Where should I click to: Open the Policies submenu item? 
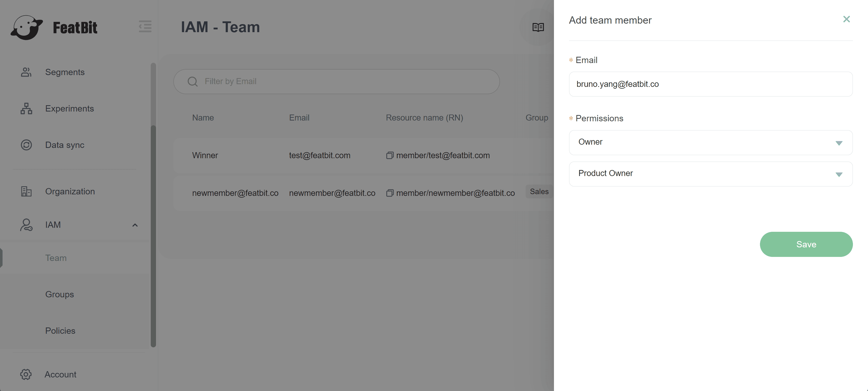point(60,330)
